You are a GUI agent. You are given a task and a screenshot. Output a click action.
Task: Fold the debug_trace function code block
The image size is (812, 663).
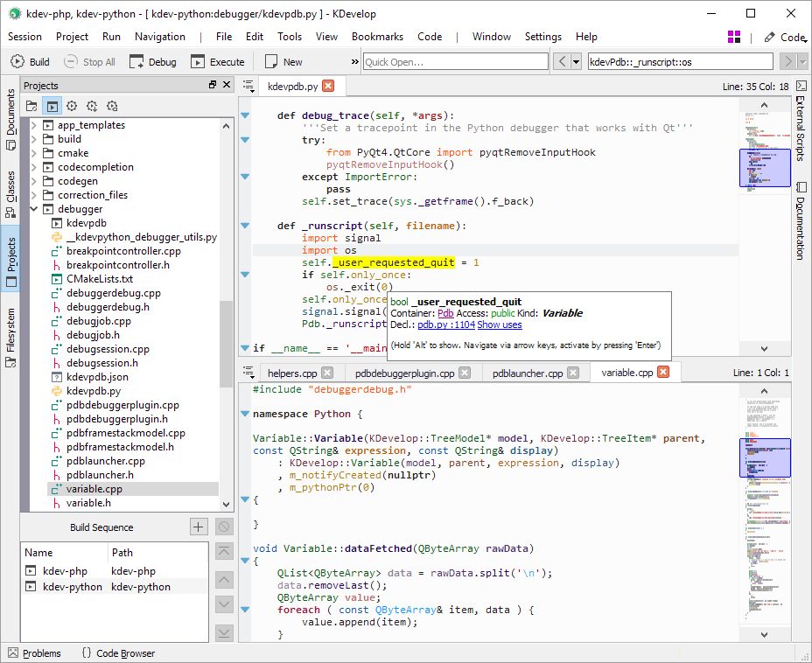click(245, 115)
